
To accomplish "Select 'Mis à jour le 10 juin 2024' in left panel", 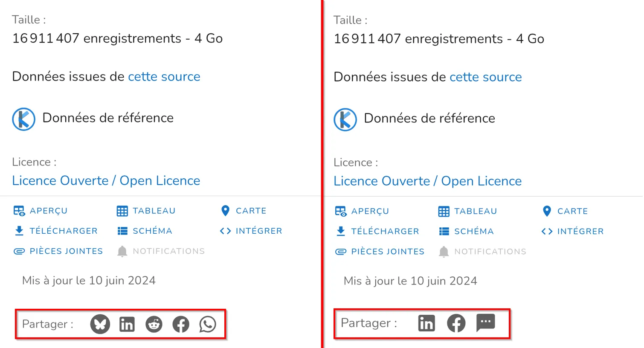I will [x=89, y=280].
